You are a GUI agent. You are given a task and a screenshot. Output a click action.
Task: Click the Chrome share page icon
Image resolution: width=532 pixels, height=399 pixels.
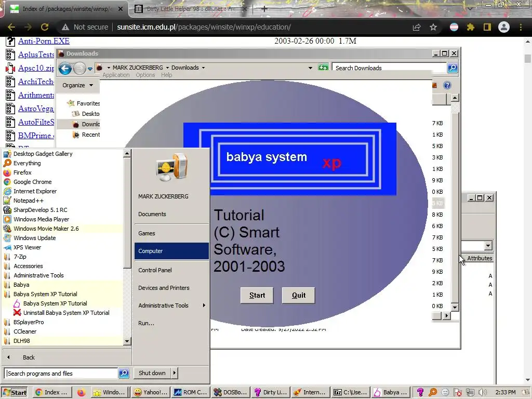click(x=417, y=27)
